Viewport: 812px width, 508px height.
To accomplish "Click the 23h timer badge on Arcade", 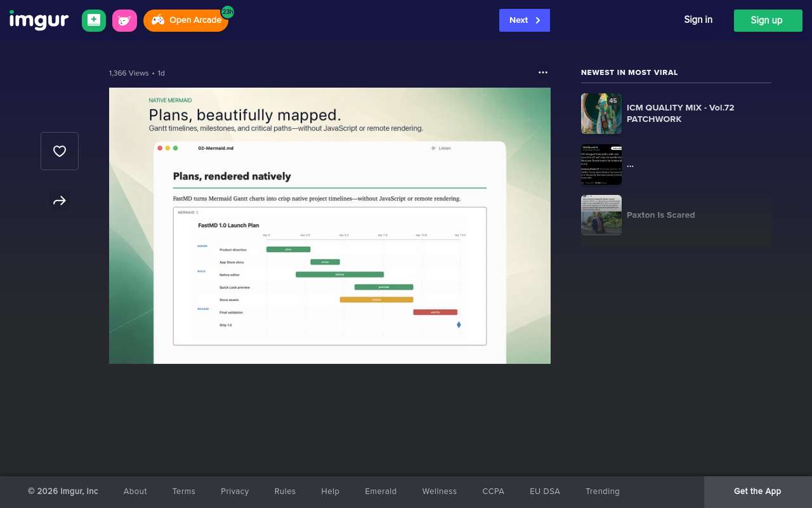I will [227, 11].
